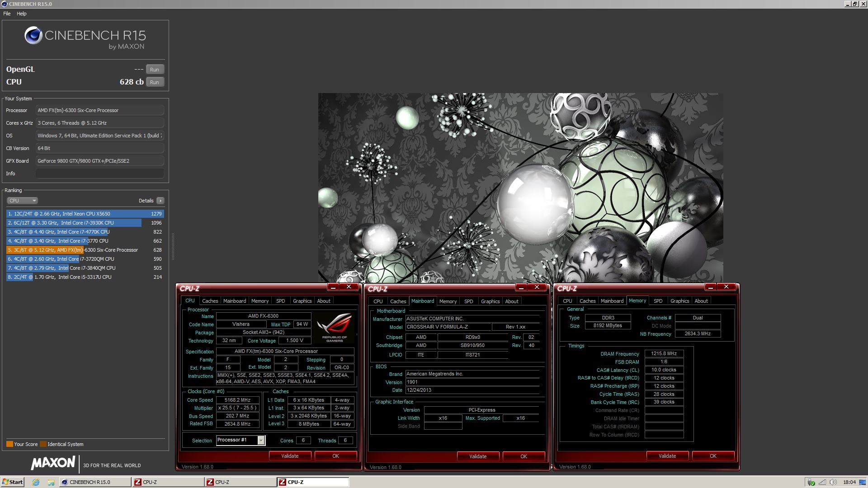Click the Your Score orange legend swatch
Viewport: 868px width, 488px height.
(9, 444)
